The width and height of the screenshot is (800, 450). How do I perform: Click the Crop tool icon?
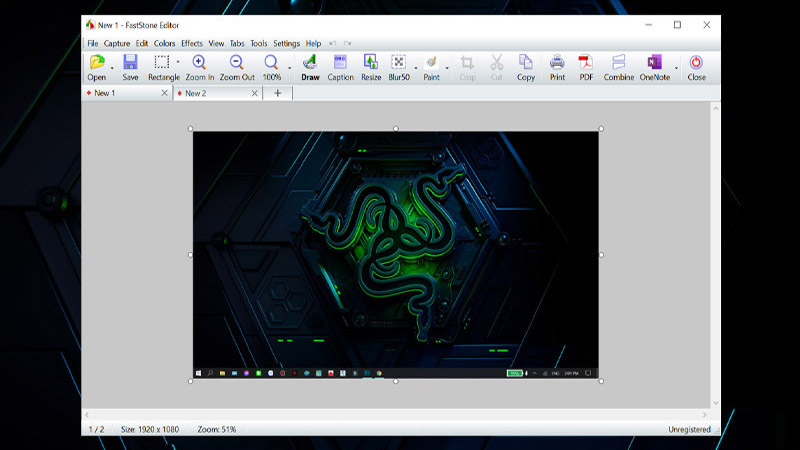coord(467,62)
